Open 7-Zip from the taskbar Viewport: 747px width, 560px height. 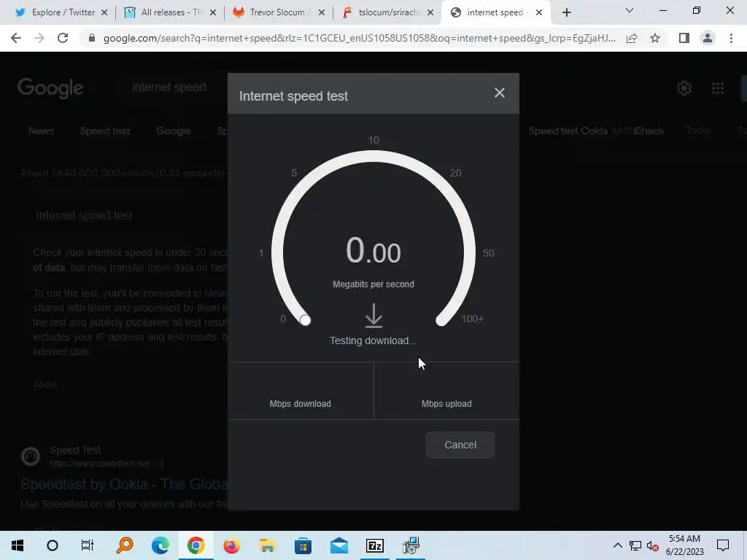click(x=375, y=545)
